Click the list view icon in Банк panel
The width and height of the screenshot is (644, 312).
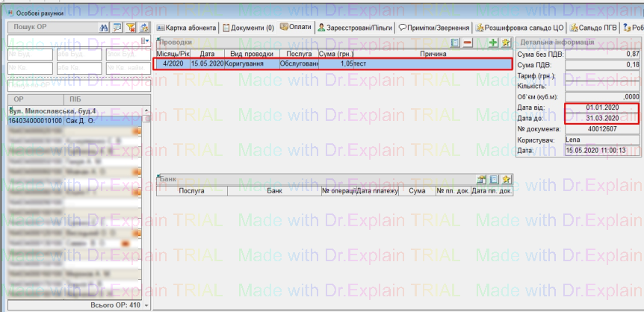494,180
